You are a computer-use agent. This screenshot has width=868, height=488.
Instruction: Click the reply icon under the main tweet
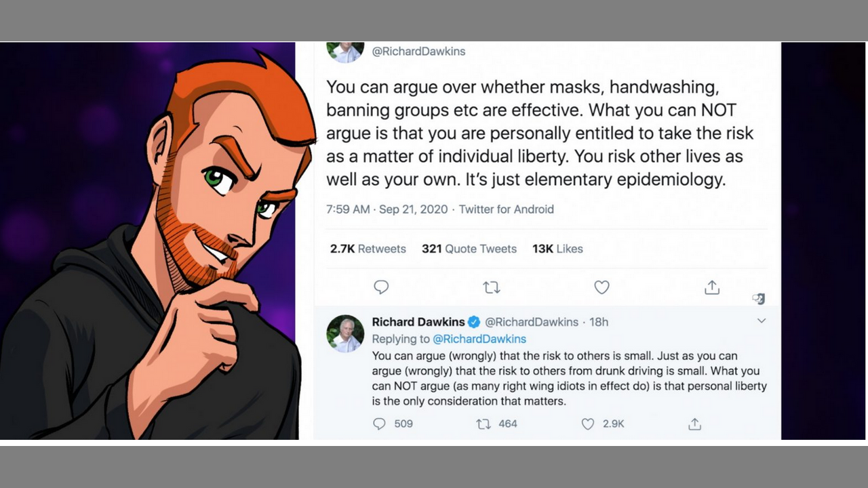click(x=381, y=287)
